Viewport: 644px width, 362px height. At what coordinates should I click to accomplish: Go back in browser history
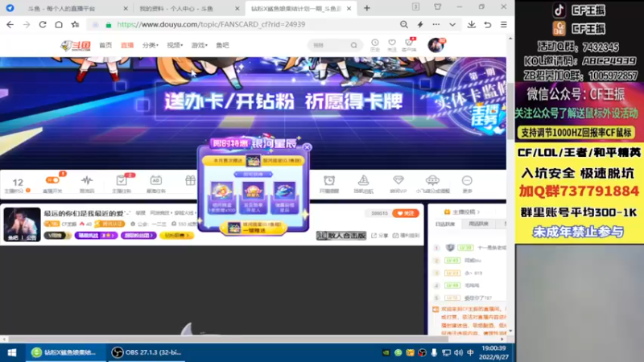point(10,25)
